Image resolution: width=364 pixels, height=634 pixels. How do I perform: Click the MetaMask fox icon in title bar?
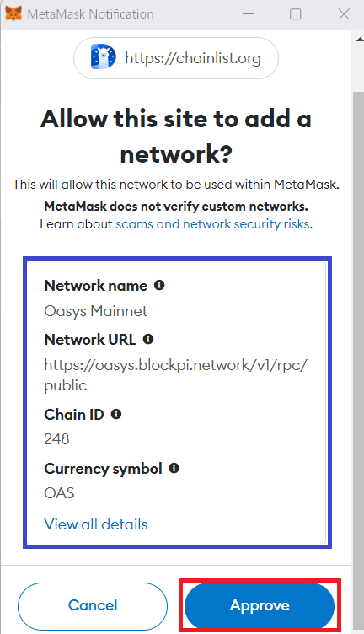point(13,13)
